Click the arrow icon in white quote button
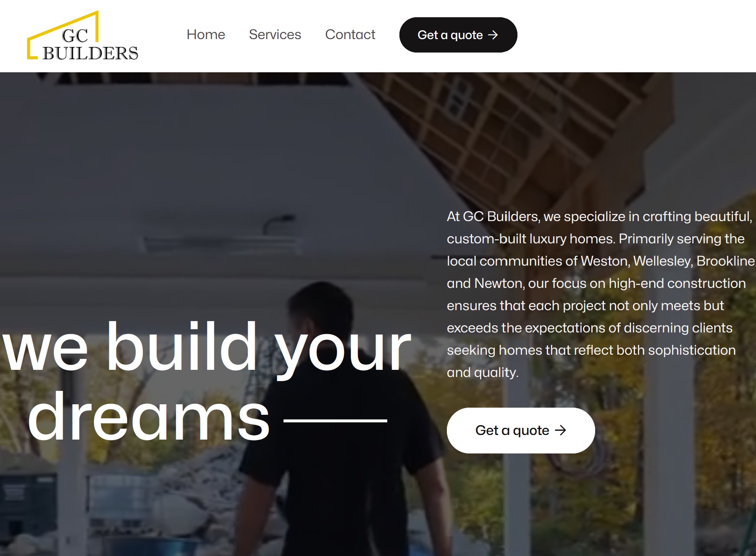This screenshot has height=556, width=756. [x=561, y=430]
